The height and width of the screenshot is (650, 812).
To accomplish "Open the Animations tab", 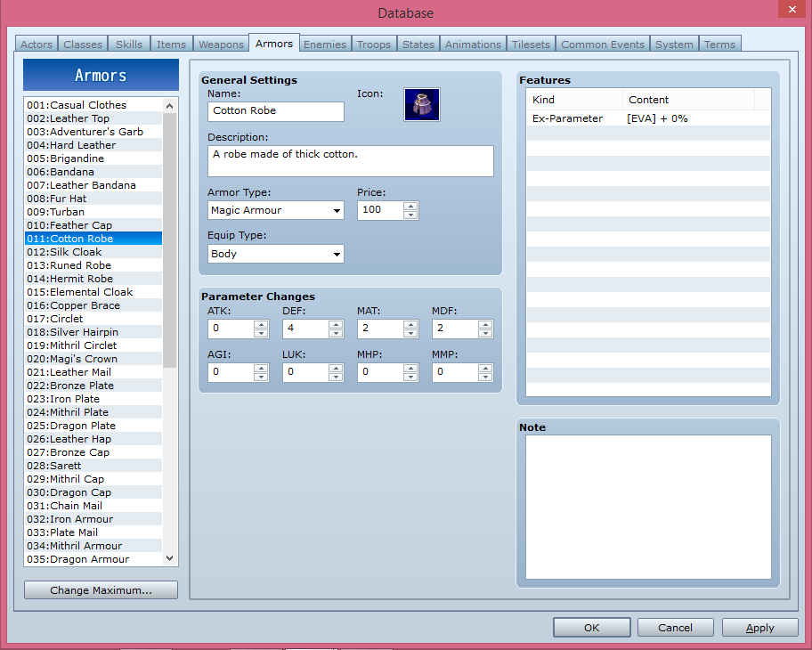I will (474, 44).
